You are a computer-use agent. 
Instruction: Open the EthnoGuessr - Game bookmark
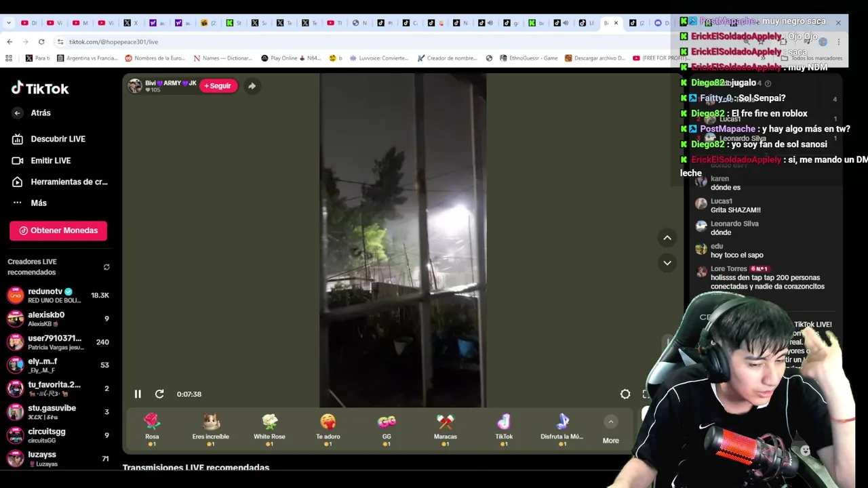pyautogui.click(x=529, y=58)
